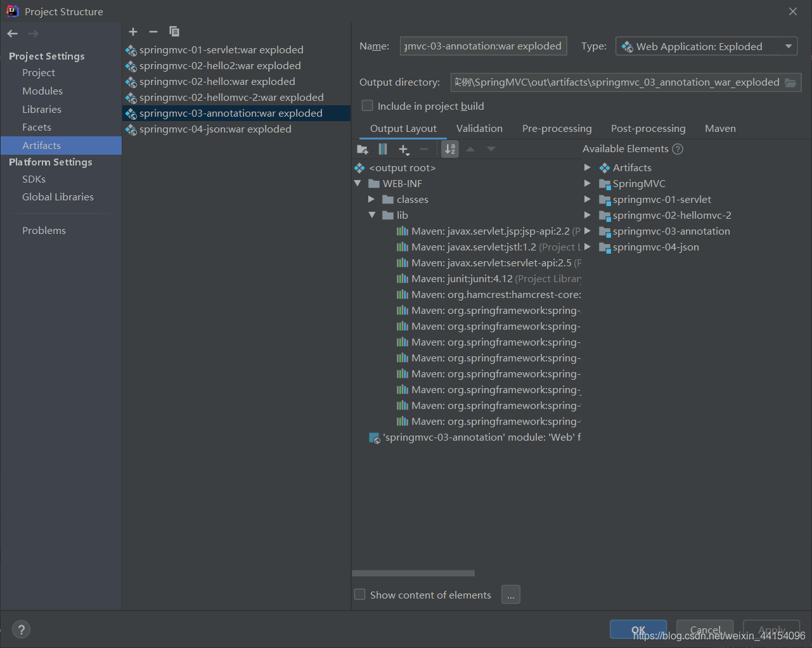Click the Create Directory icon in Output Layout
The width and height of the screenshot is (812, 648).
pyautogui.click(x=363, y=150)
